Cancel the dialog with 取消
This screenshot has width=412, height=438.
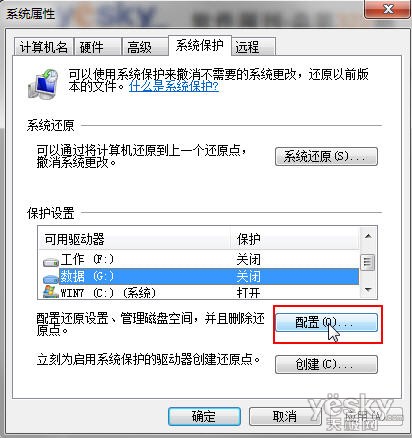point(285,416)
